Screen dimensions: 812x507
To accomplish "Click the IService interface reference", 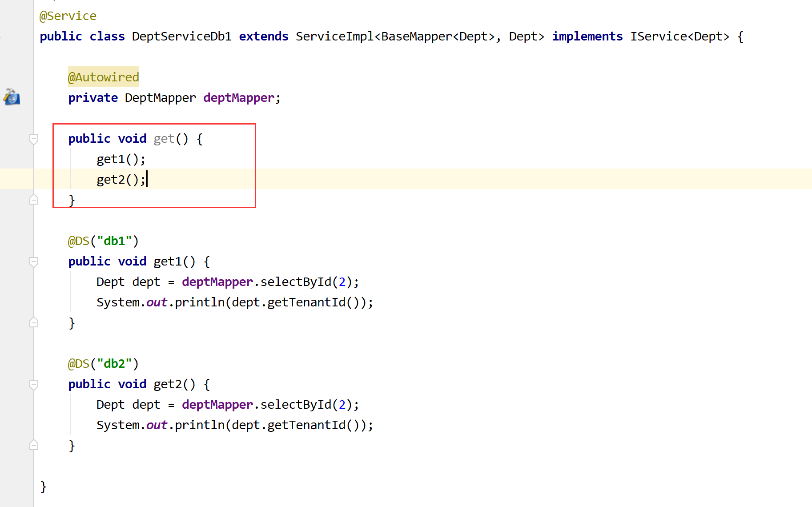I will pos(659,36).
